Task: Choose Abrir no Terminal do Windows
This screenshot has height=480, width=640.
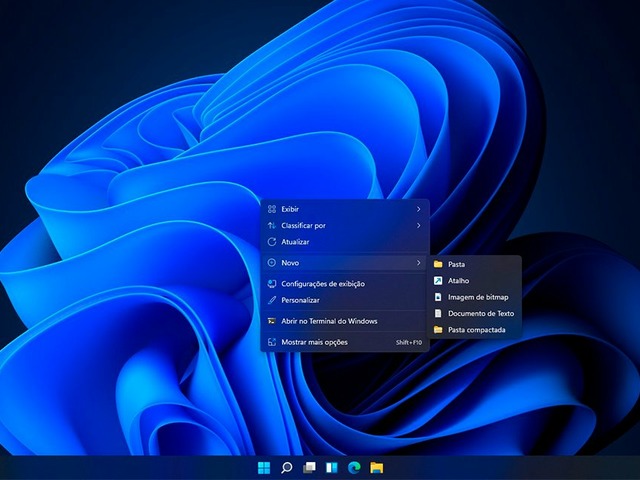Action: (329, 321)
